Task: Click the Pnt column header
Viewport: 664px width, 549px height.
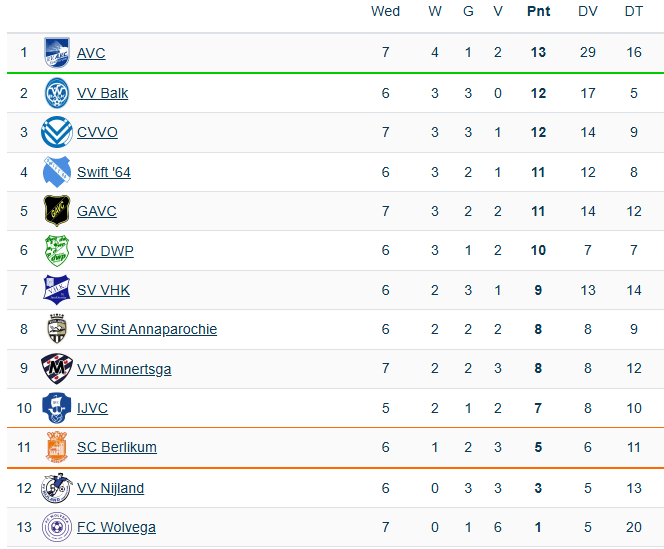Action: point(538,11)
